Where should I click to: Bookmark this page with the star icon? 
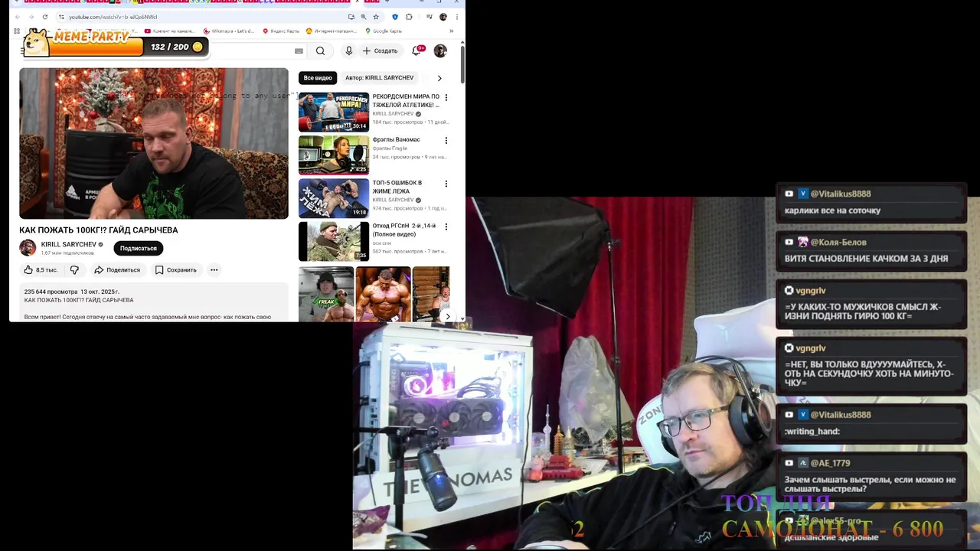(376, 17)
